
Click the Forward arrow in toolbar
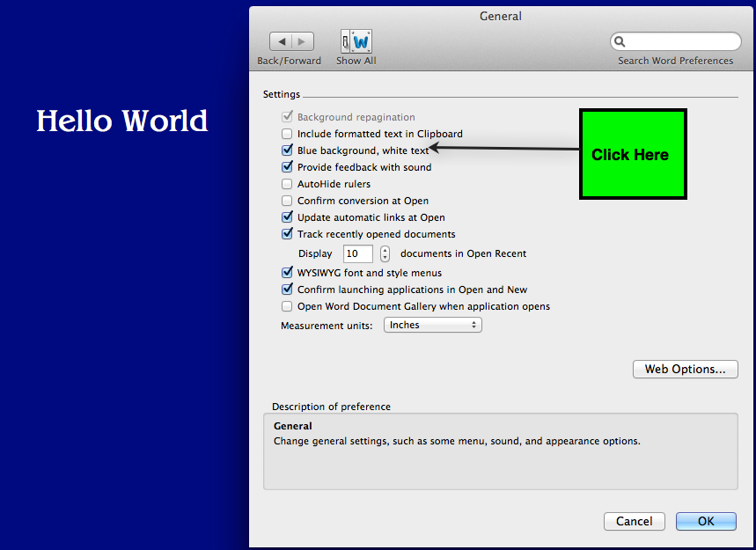pyautogui.click(x=302, y=41)
